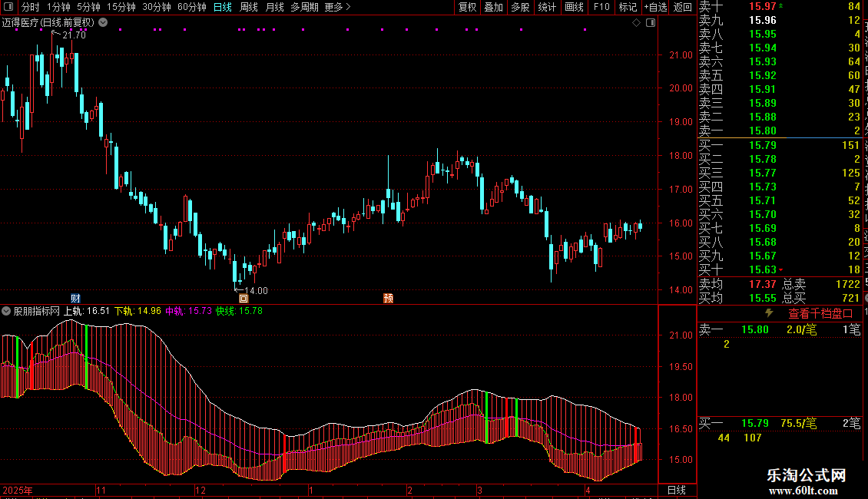Open the 回 event marker near 14.00
This screenshot has width=868, height=499.
[x=243, y=298]
